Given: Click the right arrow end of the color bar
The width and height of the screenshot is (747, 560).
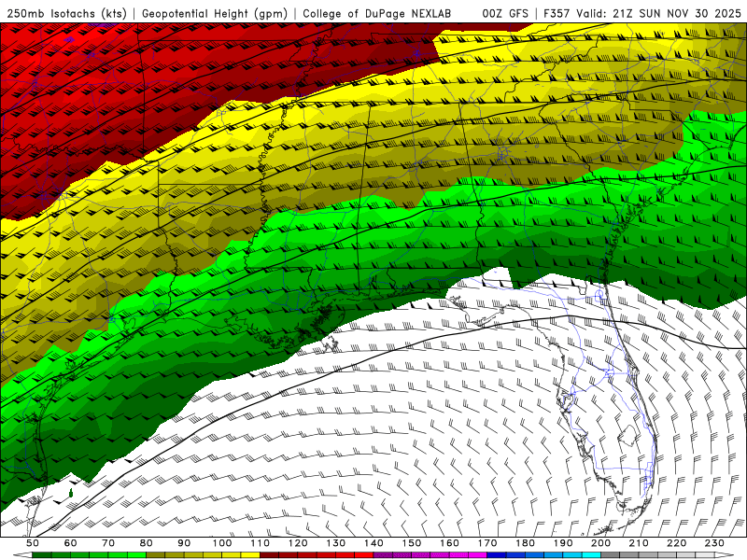Looking at the screenshot, I should point(725,555).
